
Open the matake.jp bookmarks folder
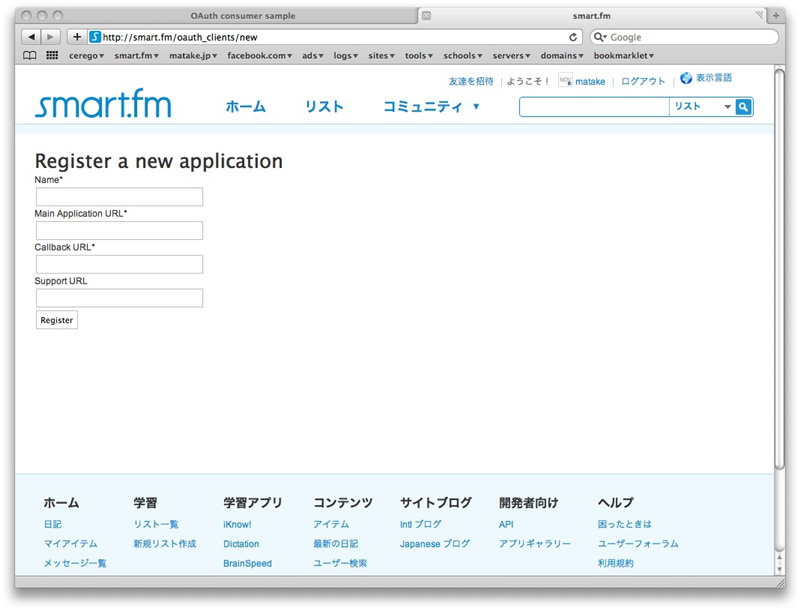(193, 56)
